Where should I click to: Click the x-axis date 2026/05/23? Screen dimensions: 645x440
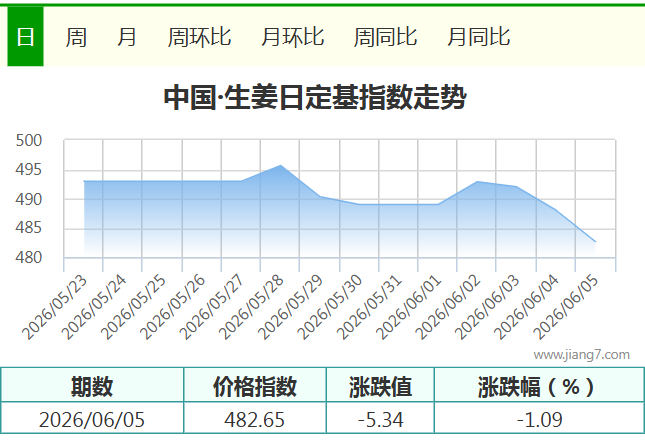coord(55,307)
